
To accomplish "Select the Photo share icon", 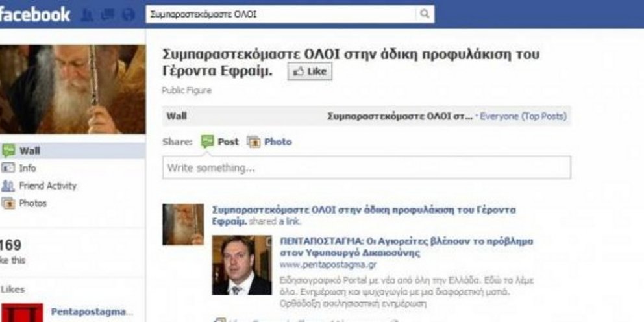I will [x=253, y=142].
